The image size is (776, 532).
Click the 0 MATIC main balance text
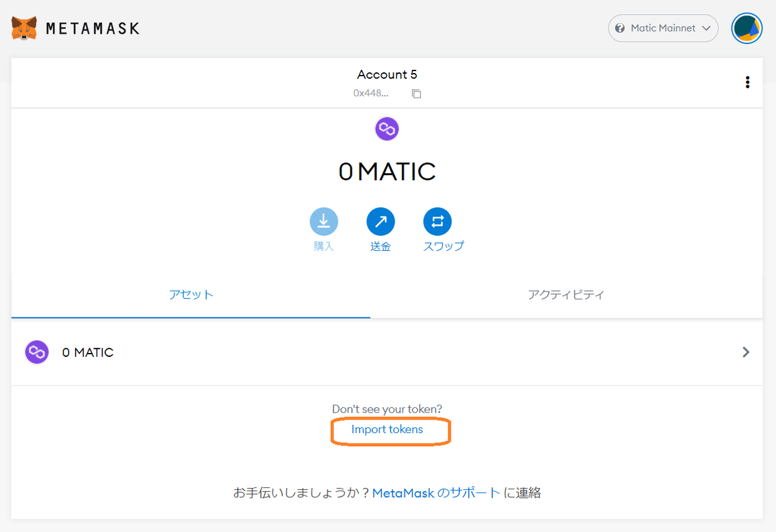pyautogui.click(x=387, y=171)
